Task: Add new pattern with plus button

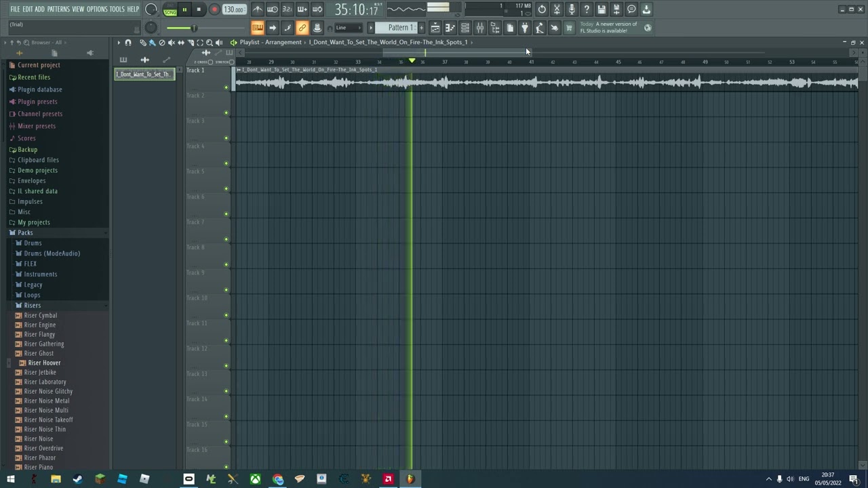Action: coord(421,28)
